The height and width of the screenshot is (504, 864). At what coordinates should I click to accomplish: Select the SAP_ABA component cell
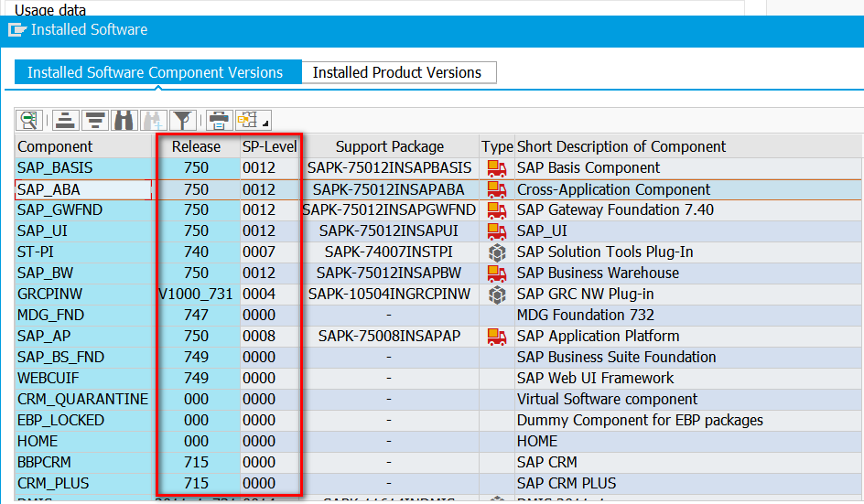pyautogui.click(x=84, y=189)
